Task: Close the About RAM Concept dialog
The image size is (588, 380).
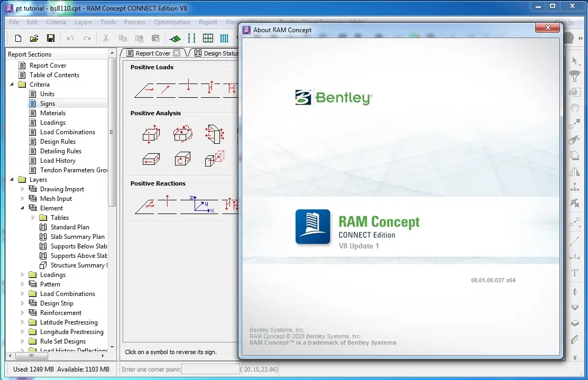Action: click(x=547, y=27)
